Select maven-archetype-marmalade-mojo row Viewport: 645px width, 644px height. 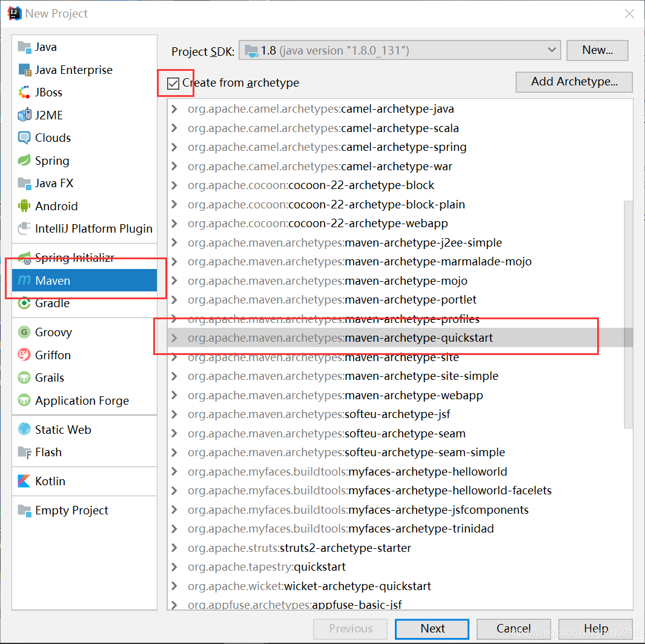click(x=400, y=262)
